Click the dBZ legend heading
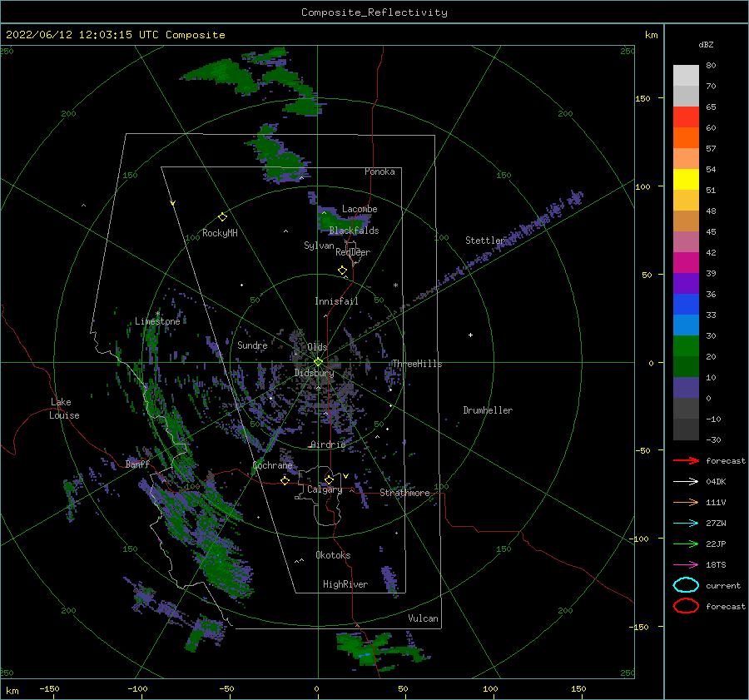Image resolution: width=749 pixels, height=700 pixels. coord(706,44)
